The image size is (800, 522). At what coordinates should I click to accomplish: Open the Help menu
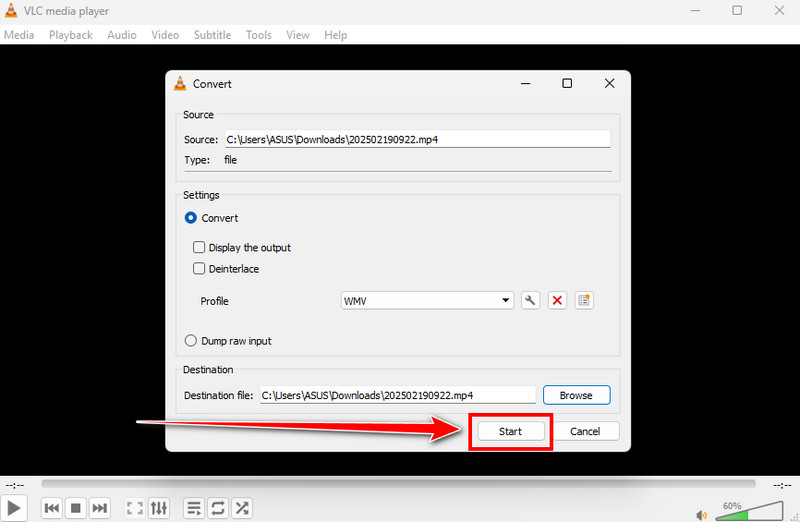335,35
